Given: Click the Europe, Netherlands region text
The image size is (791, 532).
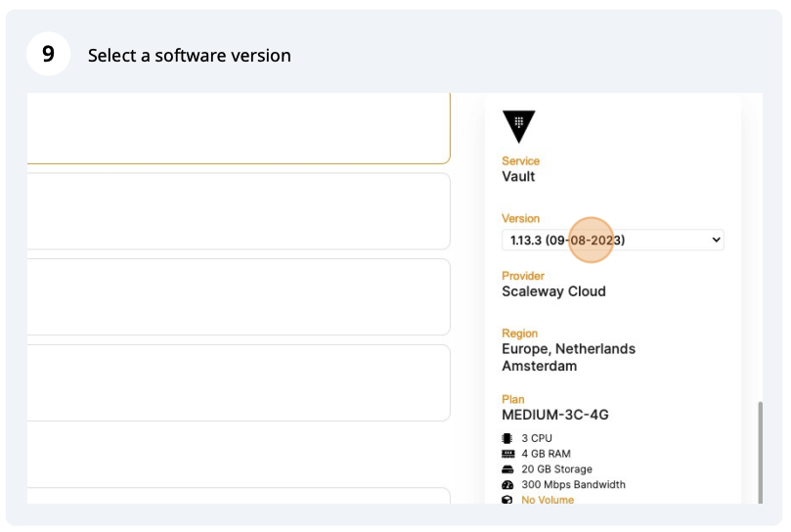Looking at the screenshot, I should click(x=568, y=349).
